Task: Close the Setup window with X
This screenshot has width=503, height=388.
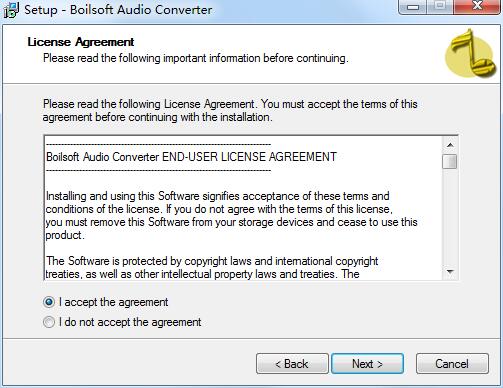Action: [x=477, y=7]
